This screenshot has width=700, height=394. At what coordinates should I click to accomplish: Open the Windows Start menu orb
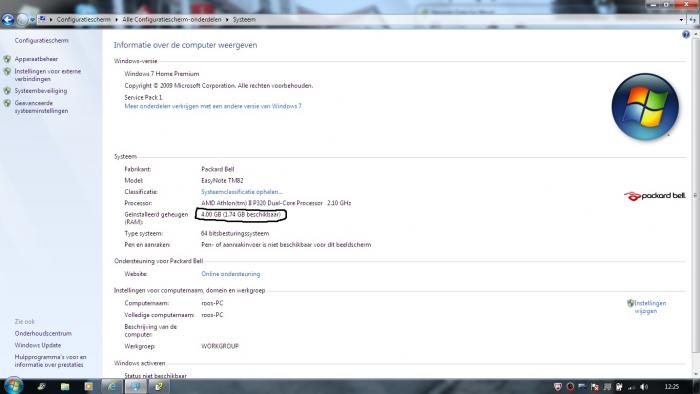pos(13,386)
